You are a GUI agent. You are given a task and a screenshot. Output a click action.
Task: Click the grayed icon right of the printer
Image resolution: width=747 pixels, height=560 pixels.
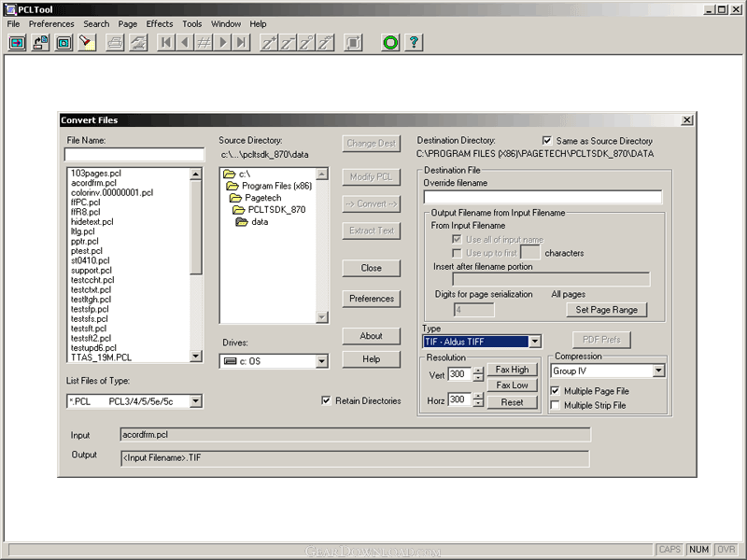click(138, 43)
